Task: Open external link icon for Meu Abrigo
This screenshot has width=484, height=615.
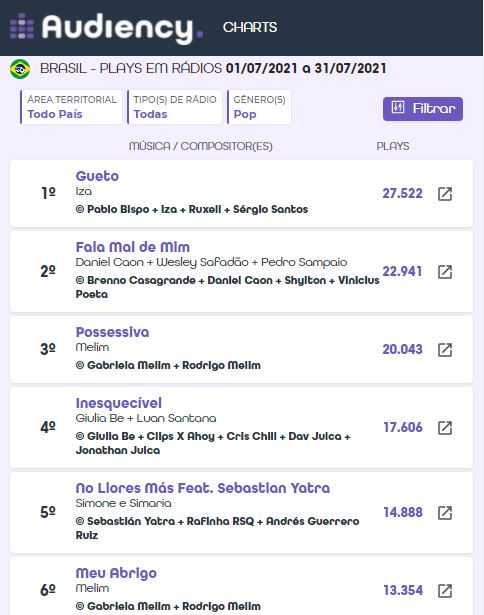Action: point(445,591)
